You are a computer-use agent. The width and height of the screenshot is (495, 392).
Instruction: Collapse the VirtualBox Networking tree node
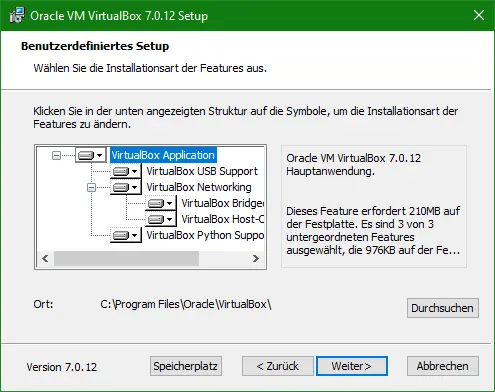[x=91, y=187]
